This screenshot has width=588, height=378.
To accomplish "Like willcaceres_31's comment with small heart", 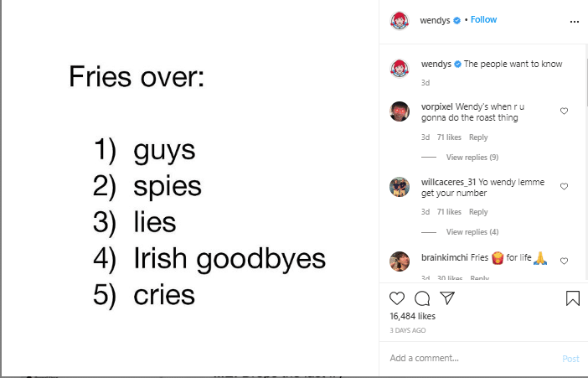I will click(x=564, y=186).
